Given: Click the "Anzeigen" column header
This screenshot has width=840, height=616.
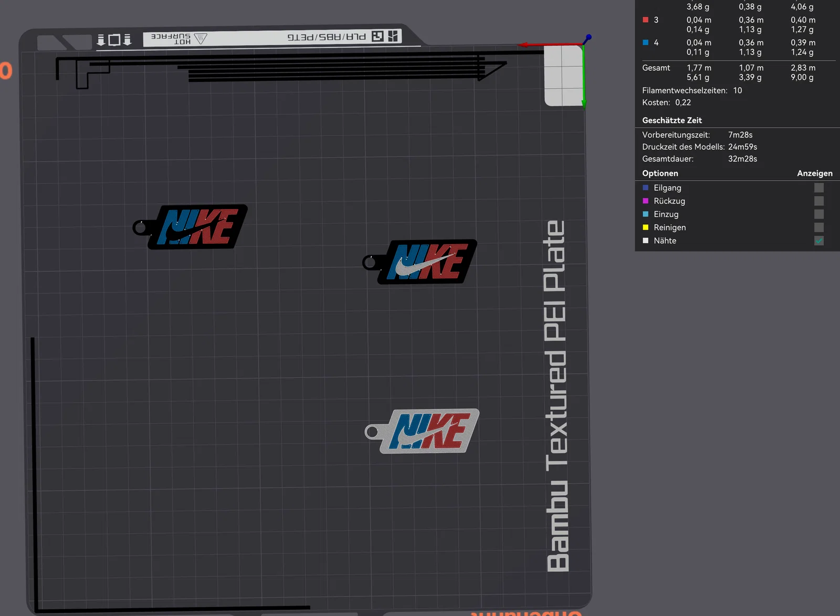Looking at the screenshot, I should point(815,173).
